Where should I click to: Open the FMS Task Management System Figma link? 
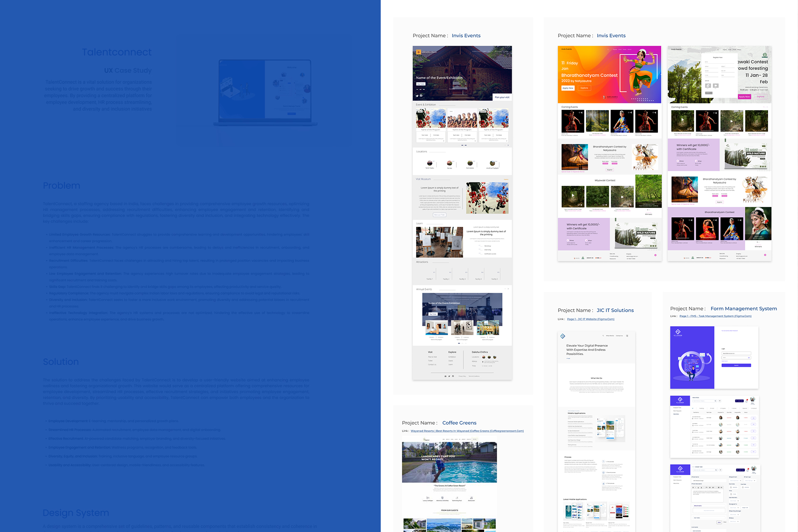coord(715,316)
